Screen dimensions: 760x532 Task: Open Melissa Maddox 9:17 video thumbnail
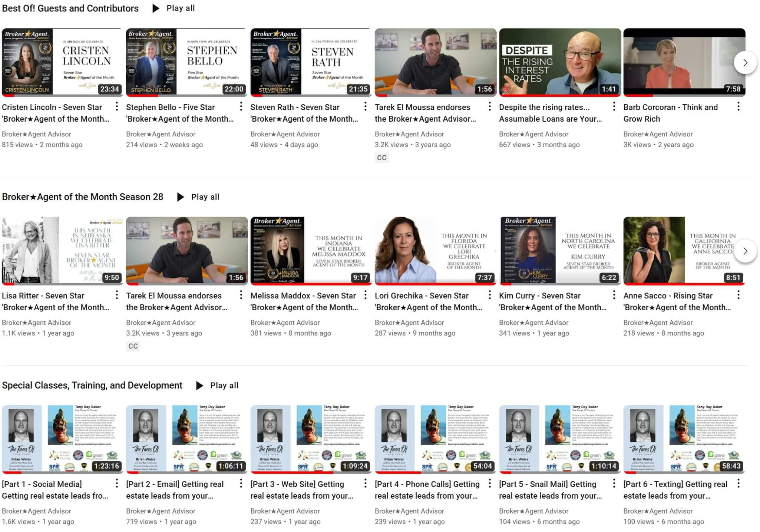click(311, 251)
